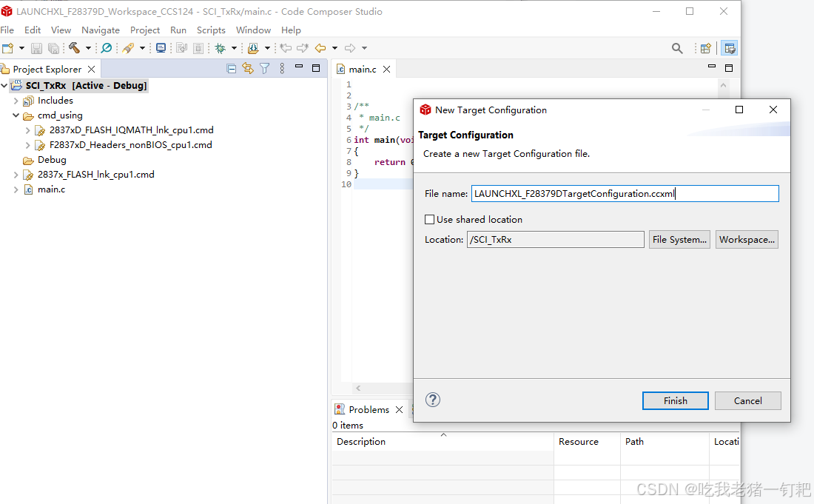Expand the main.c tree node
The image size is (814, 504).
click(x=16, y=189)
